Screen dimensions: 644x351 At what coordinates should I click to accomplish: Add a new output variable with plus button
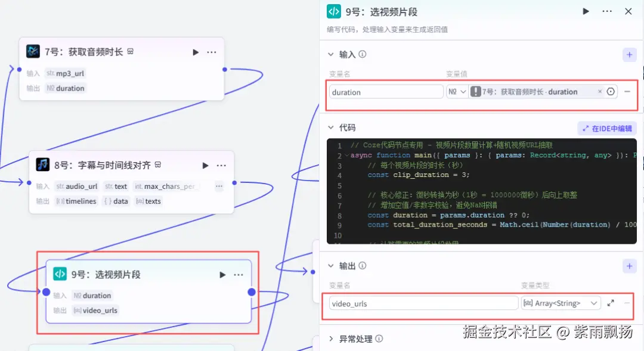point(629,266)
